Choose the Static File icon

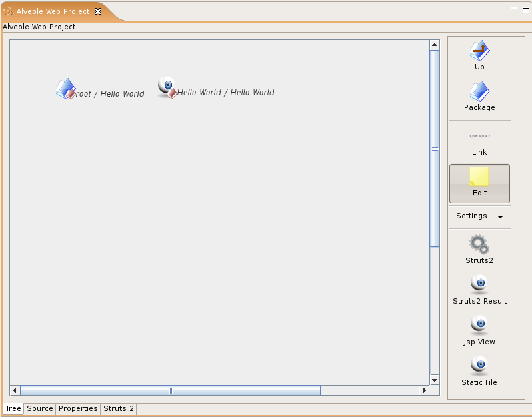pyautogui.click(x=479, y=366)
